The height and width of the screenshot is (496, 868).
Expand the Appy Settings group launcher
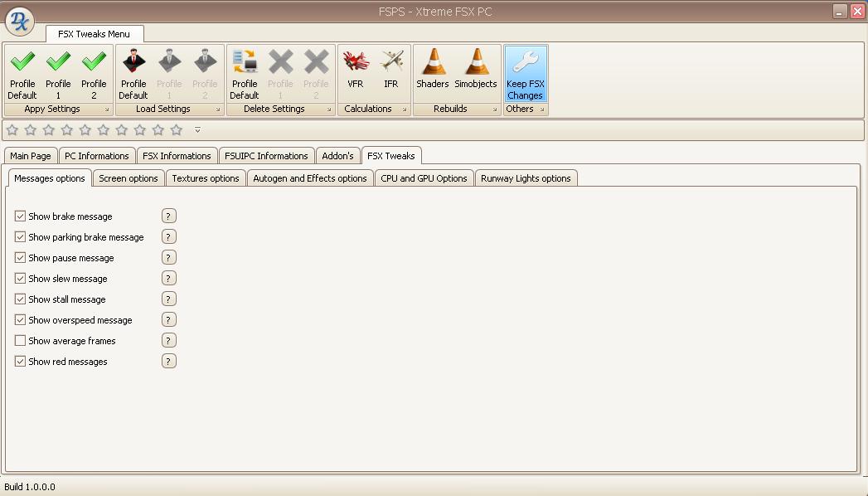107,109
